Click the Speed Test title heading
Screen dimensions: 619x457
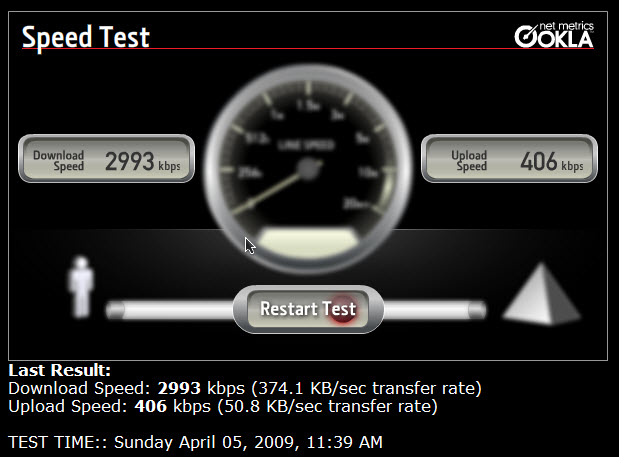click(x=86, y=37)
